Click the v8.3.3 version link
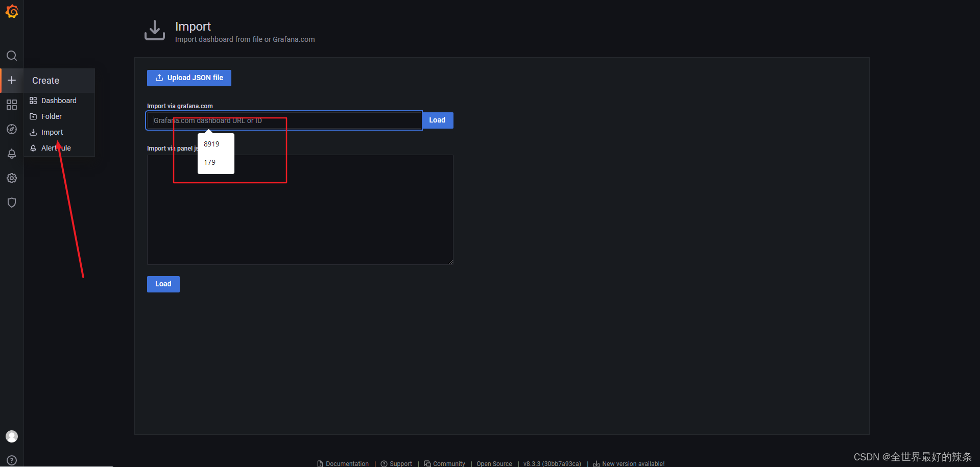980x467 pixels. click(552, 463)
